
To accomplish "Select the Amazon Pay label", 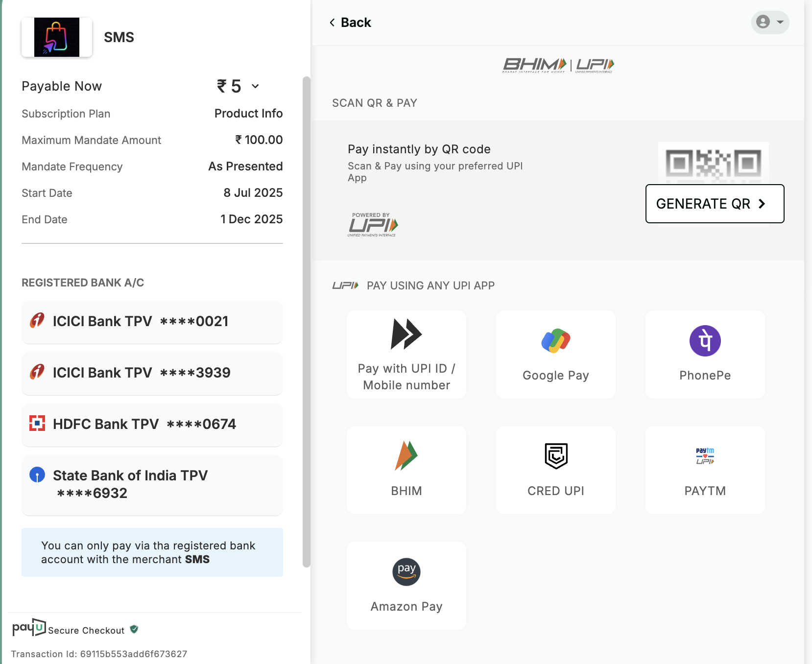I will coord(406,606).
